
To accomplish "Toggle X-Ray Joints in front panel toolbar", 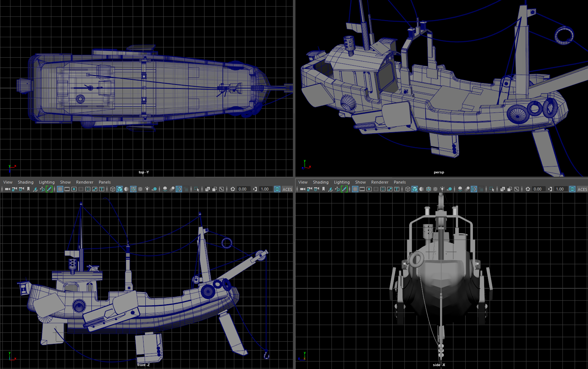I will tap(222, 189).
